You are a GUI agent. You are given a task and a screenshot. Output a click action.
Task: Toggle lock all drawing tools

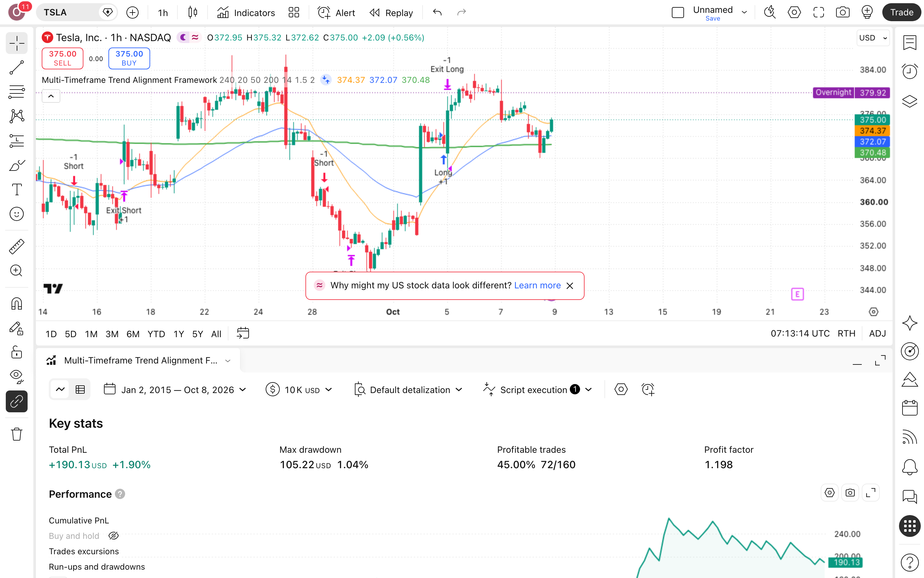tap(16, 353)
